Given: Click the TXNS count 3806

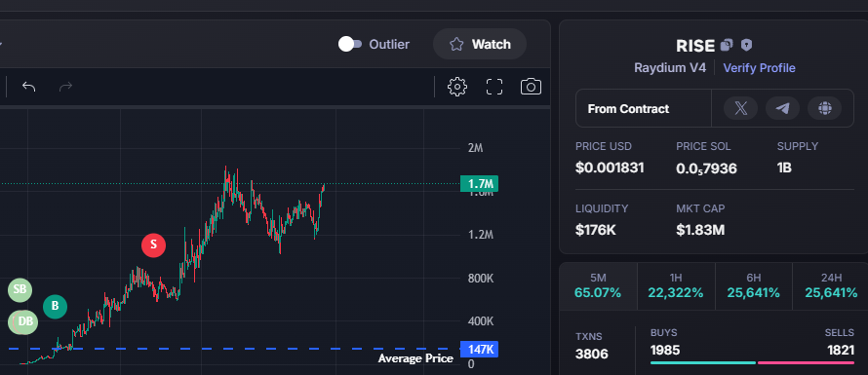Looking at the screenshot, I should [x=591, y=354].
